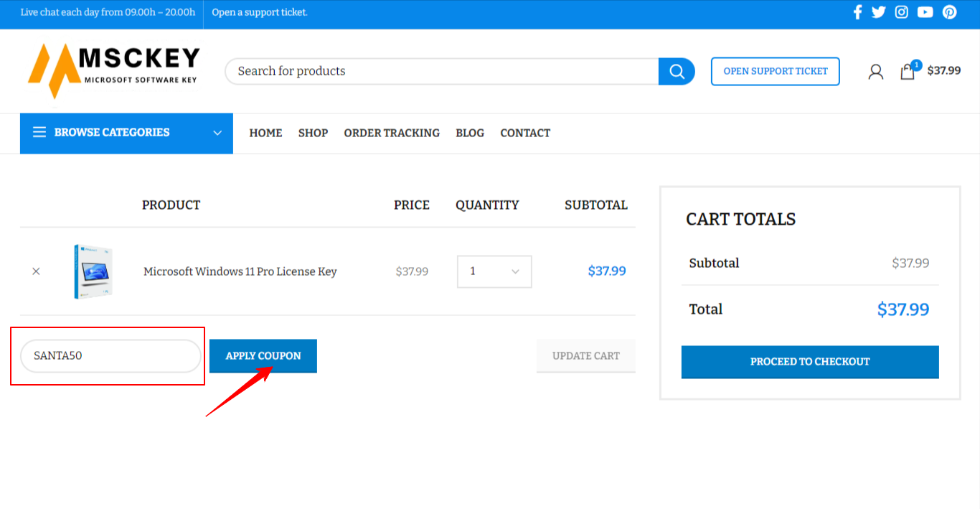Open the YouTube social icon
980x509 pixels.
click(925, 12)
